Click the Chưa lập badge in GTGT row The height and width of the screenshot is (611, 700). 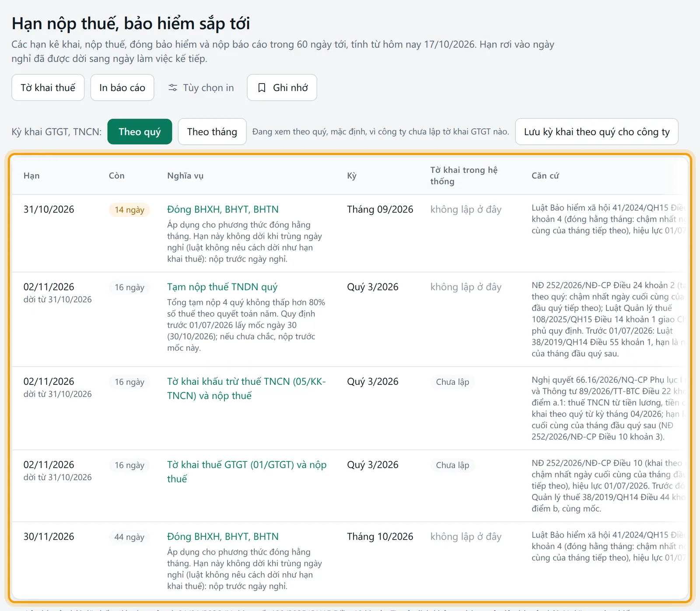click(452, 465)
